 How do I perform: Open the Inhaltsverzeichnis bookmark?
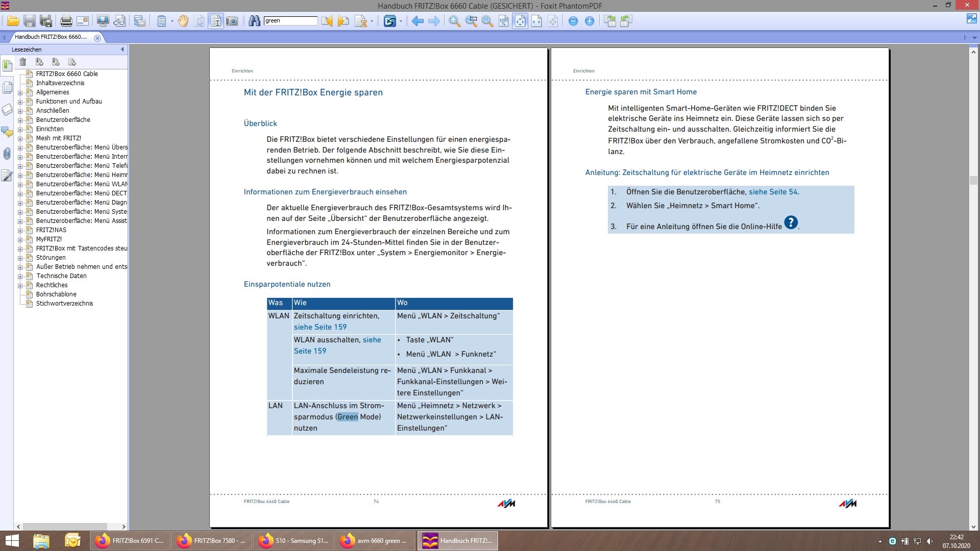[60, 83]
